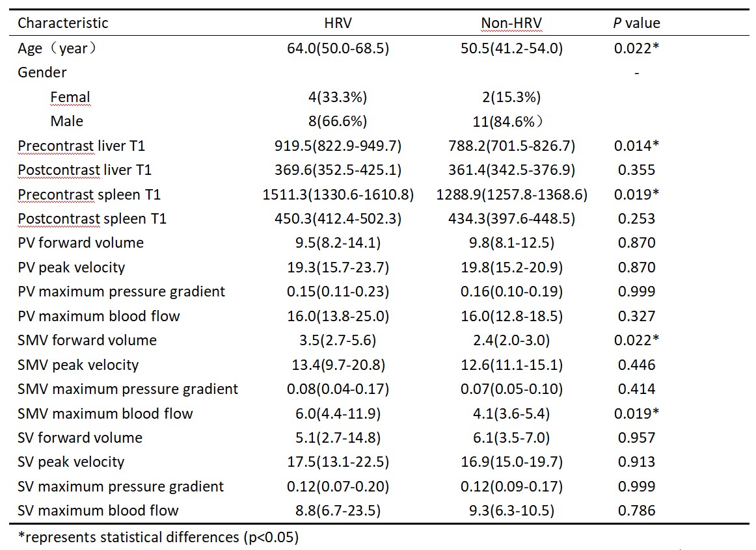Select the "Non-HRV" column header
The width and height of the screenshot is (756, 550).
coord(511,23)
